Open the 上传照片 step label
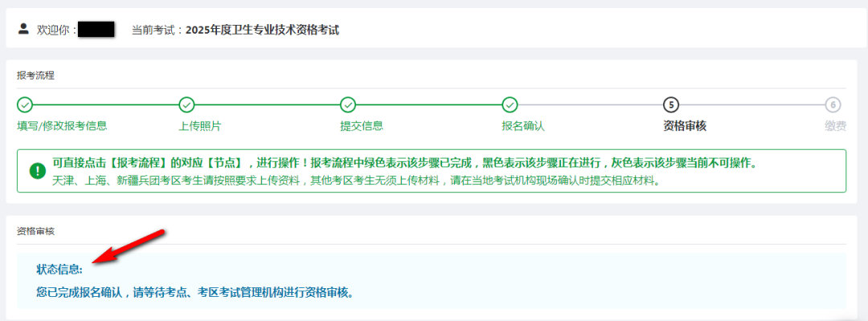 200,126
